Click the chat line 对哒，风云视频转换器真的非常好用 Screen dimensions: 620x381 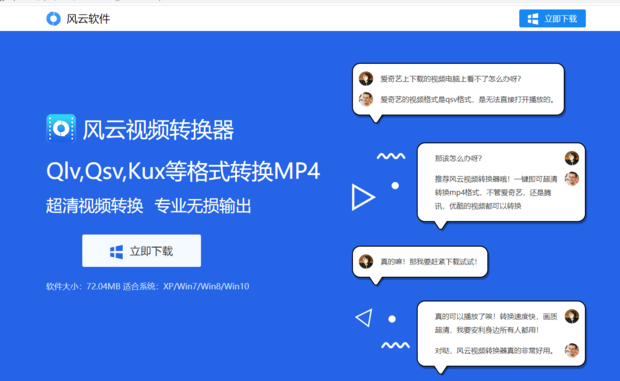click(494, 351)
